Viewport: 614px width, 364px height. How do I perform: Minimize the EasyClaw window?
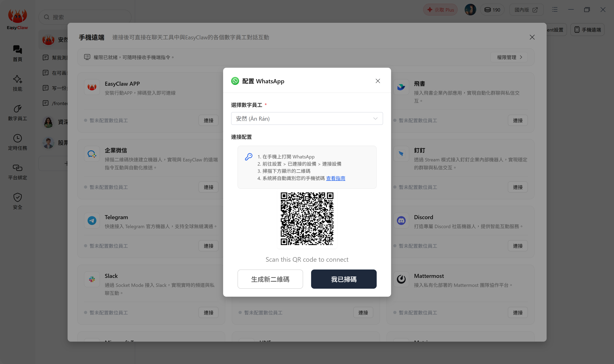click(571, 10)
